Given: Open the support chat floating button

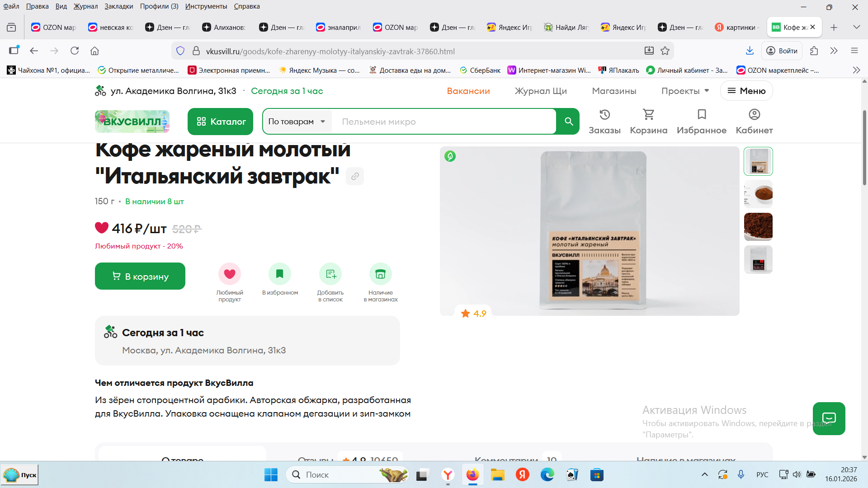Looking at the screenshot, I should click(x=829, y=418).
